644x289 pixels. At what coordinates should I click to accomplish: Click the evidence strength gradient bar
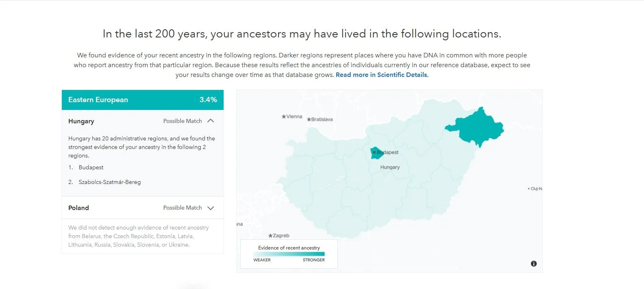pyautogui.click(x=289, y=254)
